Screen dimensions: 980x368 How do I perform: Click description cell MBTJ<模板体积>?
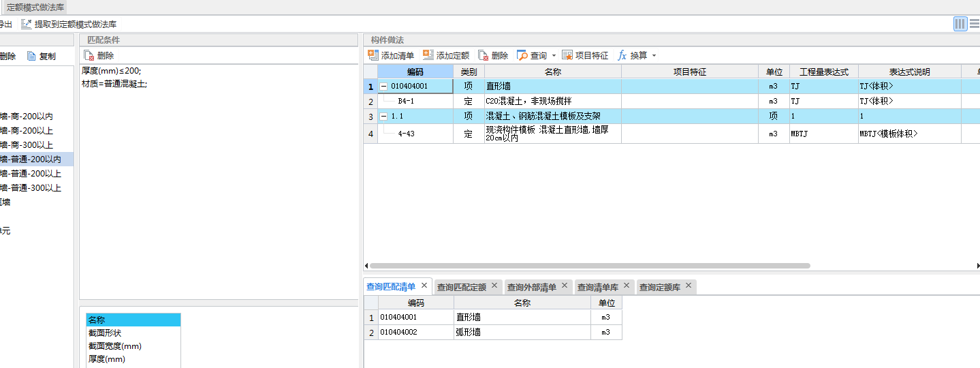point(909,134)
